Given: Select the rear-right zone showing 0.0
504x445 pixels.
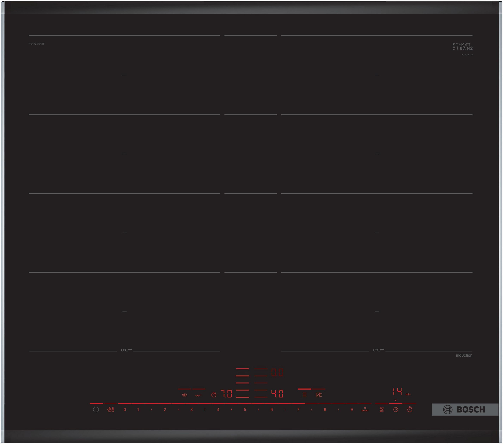Looking at the screenshot, I should tap(277, 373).
